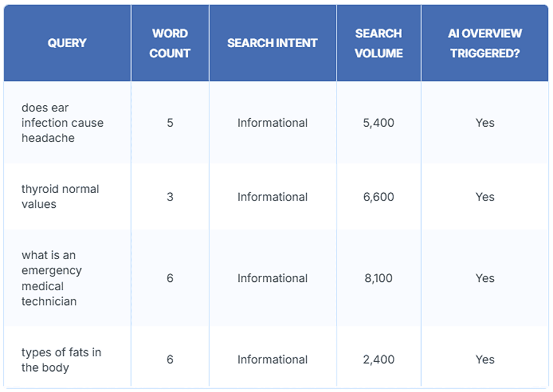Click Yes in the ear infection row
The width and height of the screenshot is (553, 392).
pos(485,123)
